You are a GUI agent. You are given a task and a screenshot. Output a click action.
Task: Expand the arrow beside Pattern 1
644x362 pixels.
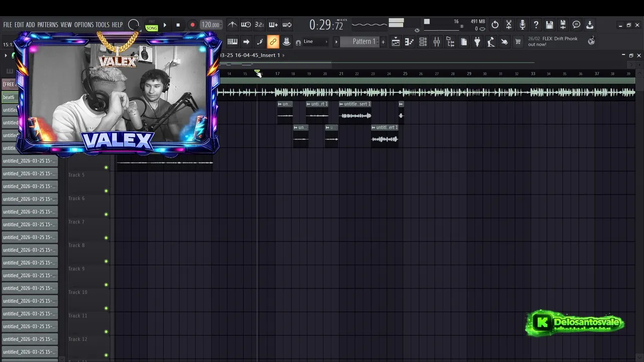(x=336, y=42)
